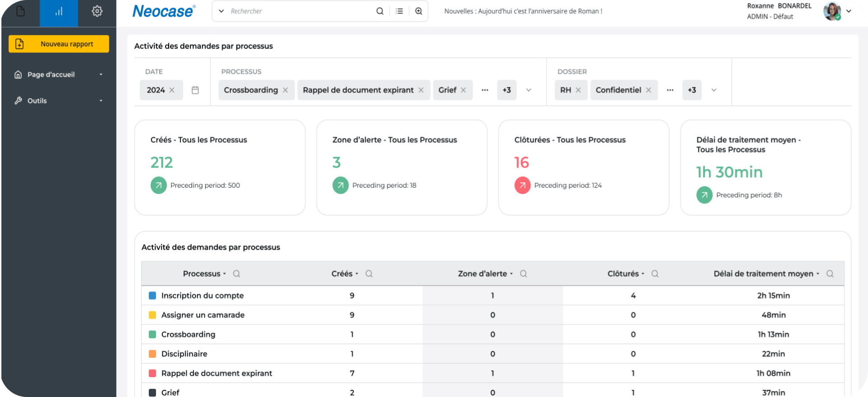Screen dimensions: 868x397
Task: Open the advanced search zoom icon
Action: 419,11
